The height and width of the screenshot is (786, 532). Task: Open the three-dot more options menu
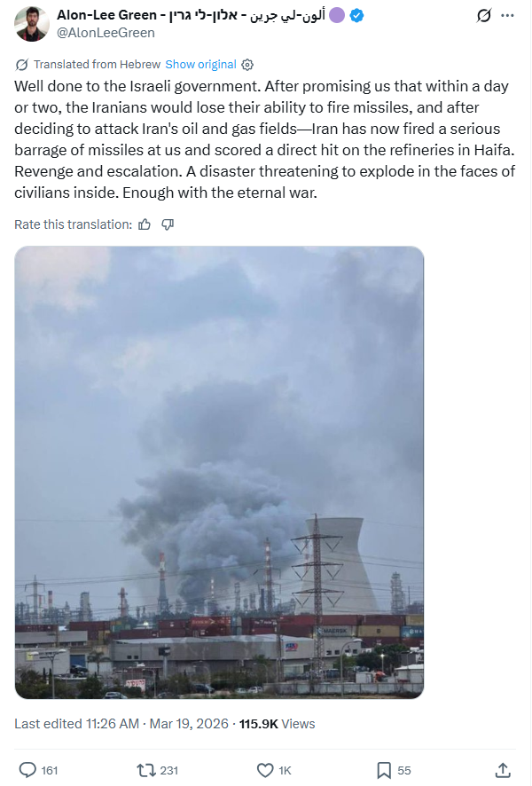(507, 16)
